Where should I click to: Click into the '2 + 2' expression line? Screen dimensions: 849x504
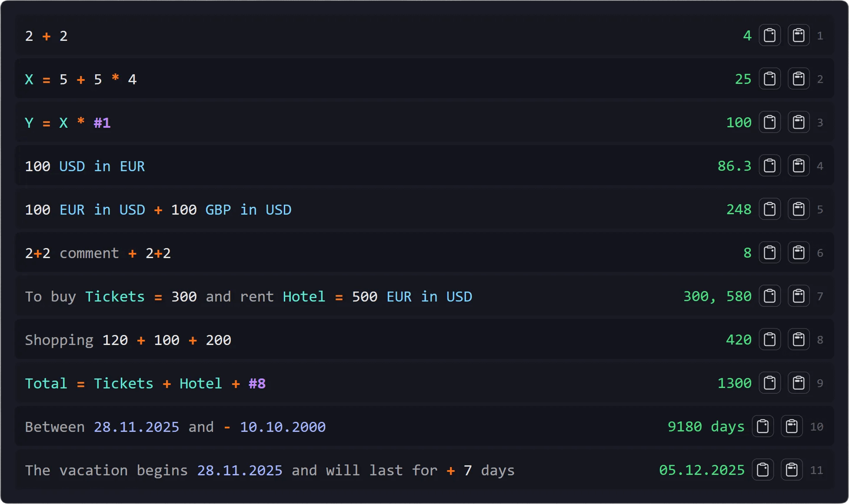[x=46, y=36]
